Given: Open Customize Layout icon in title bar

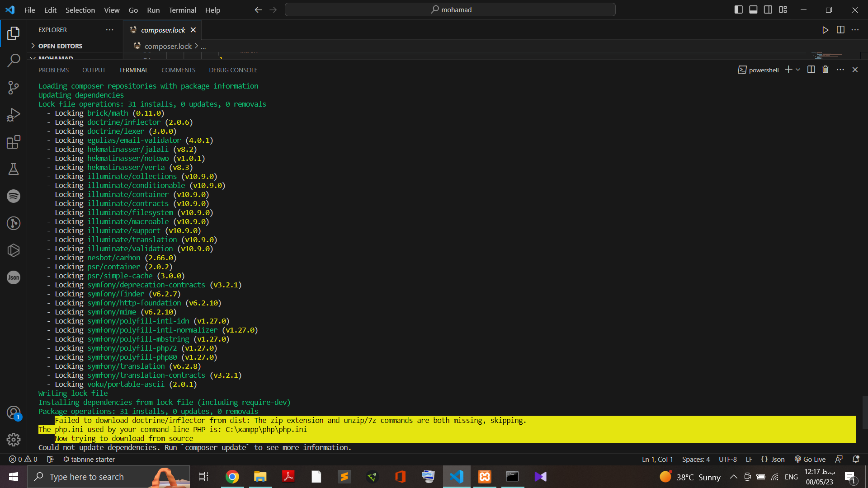Looking at the screenshot, I should (x=783, y=9).
